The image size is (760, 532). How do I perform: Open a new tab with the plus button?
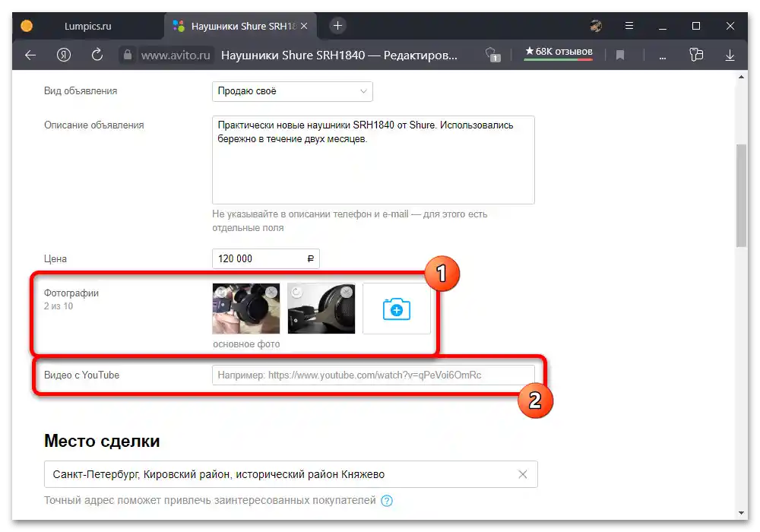pyautogui.click(x=338, y=26)
